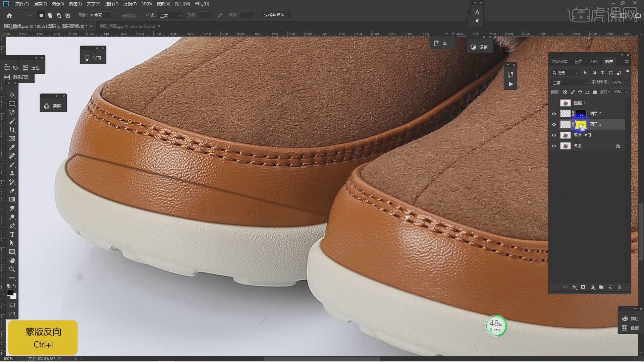Select the History Brush tool
This screenshot has height=362, width=644.
pos(12,182)
